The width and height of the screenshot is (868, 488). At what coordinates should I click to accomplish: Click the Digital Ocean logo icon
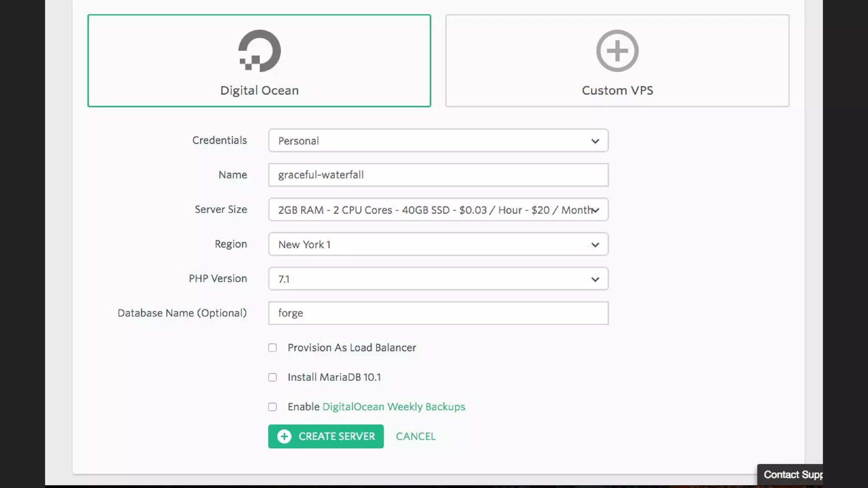(x=259, y=51)
